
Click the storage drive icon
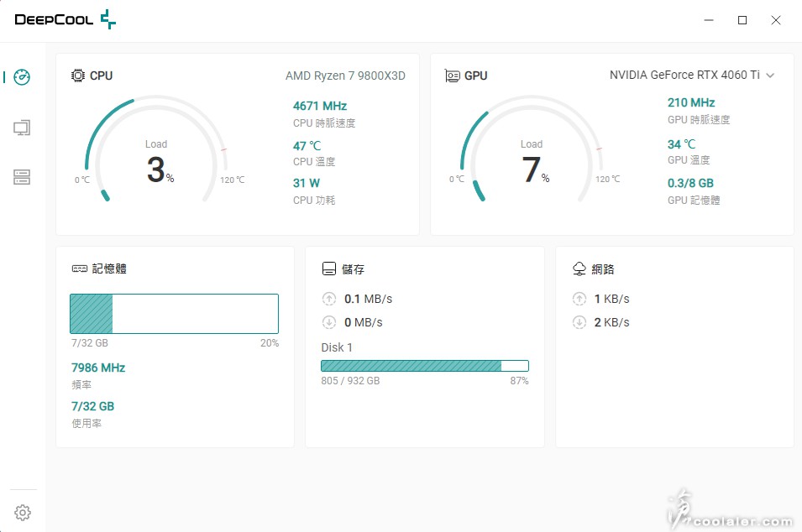(329, 269)
